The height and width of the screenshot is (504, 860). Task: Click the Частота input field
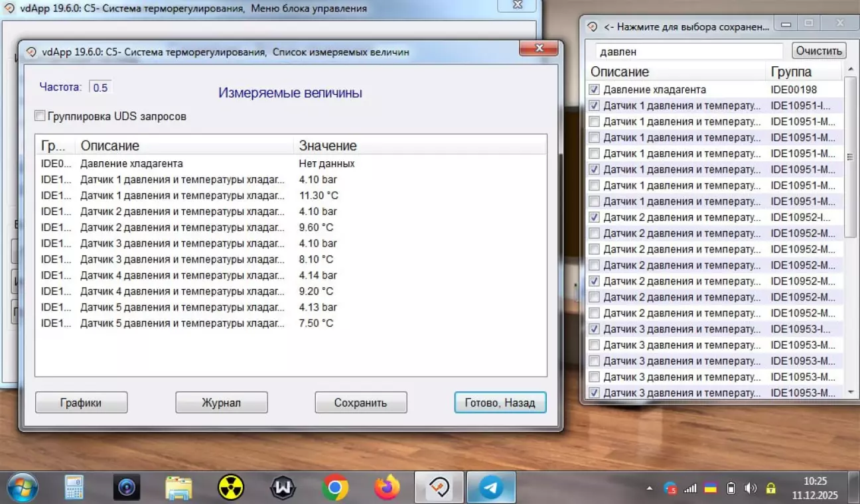[x=101, y=88]
